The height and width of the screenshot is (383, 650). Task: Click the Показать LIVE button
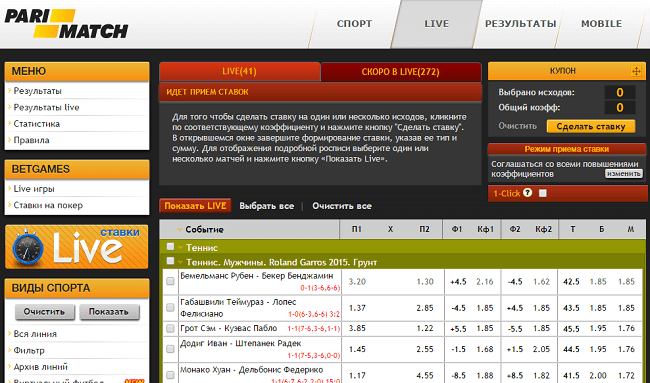pyautogui.click(x=195, y=206)
